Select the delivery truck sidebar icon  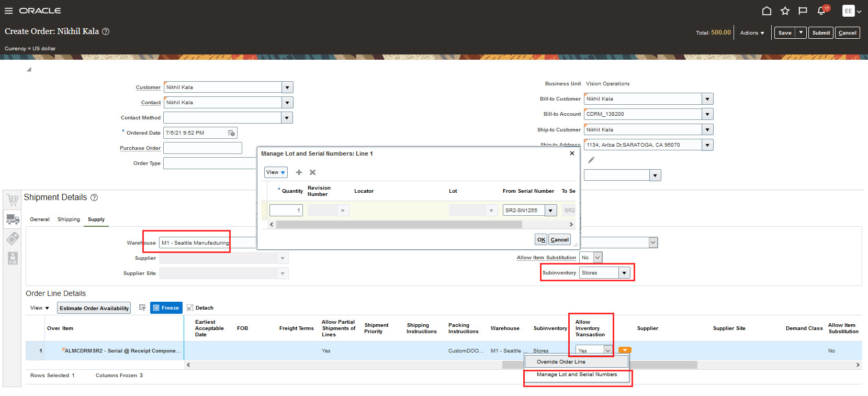[x=13, y=219]
